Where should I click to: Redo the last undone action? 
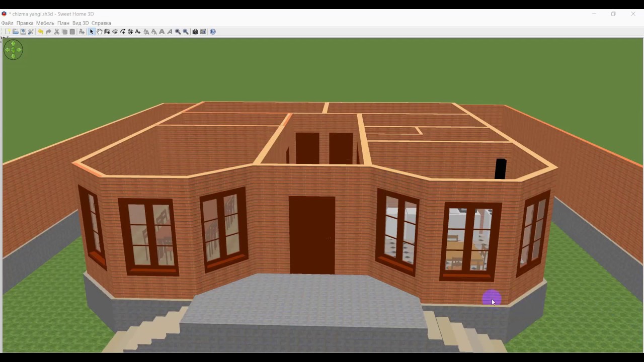[x=48, y=32]
